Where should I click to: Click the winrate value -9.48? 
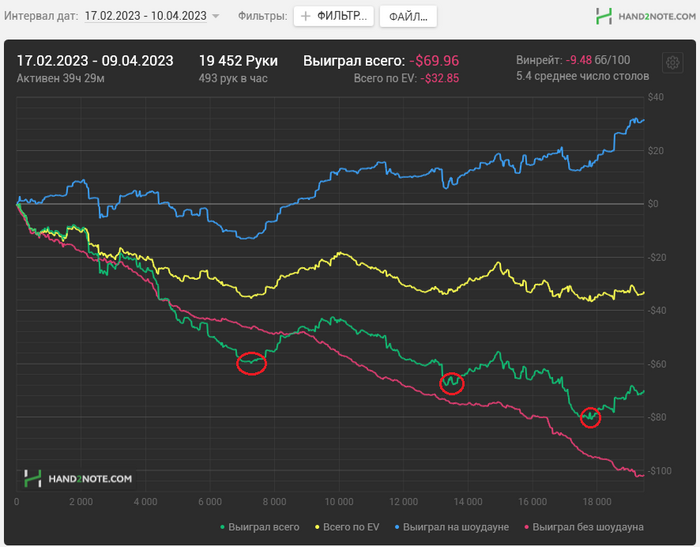pos(579,60)
